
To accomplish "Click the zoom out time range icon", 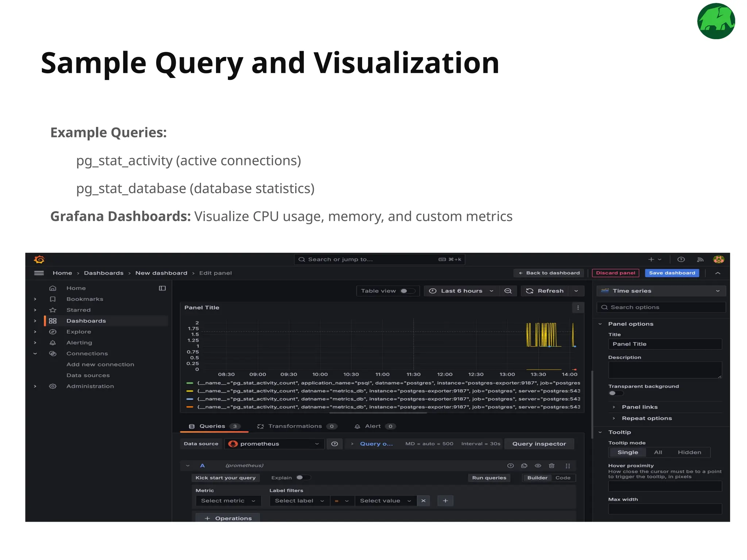I will 508,291.
